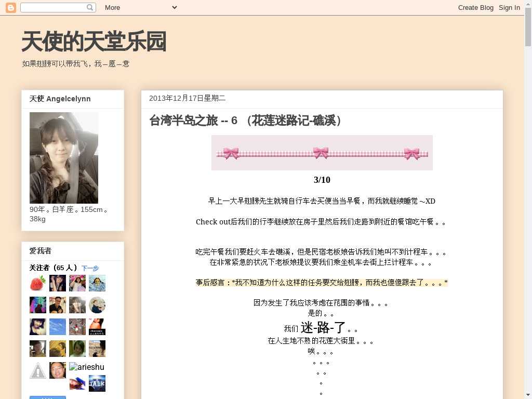This screenshot has width=532, height=399.
Task: Click the blog title 天使的天堂乐园
Action: pyautogui.click(x=94, y=42)
